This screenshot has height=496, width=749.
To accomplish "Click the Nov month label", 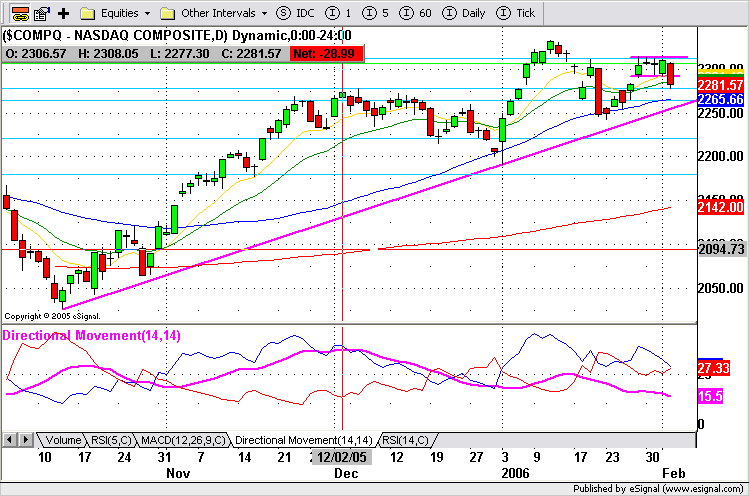I will pyautogui.click(x=178, y=473).
